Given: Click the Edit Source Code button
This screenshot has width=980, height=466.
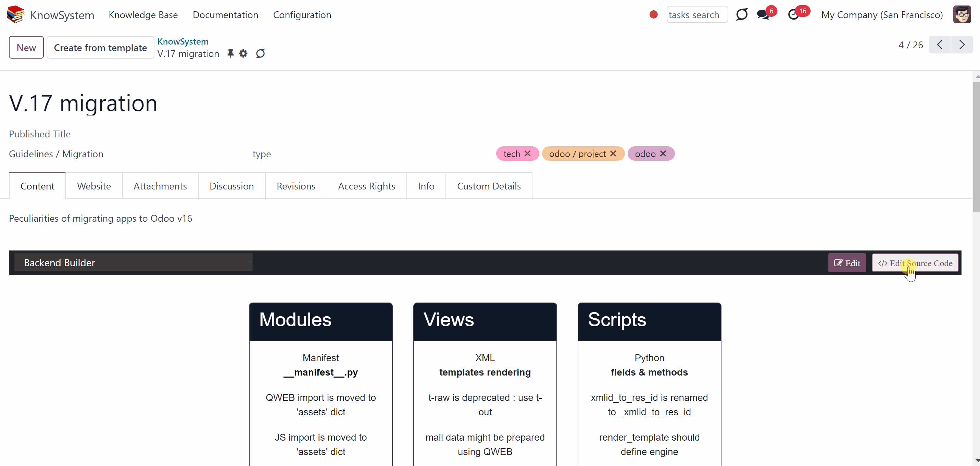Looking at the screenshot, I should point(915,263).
